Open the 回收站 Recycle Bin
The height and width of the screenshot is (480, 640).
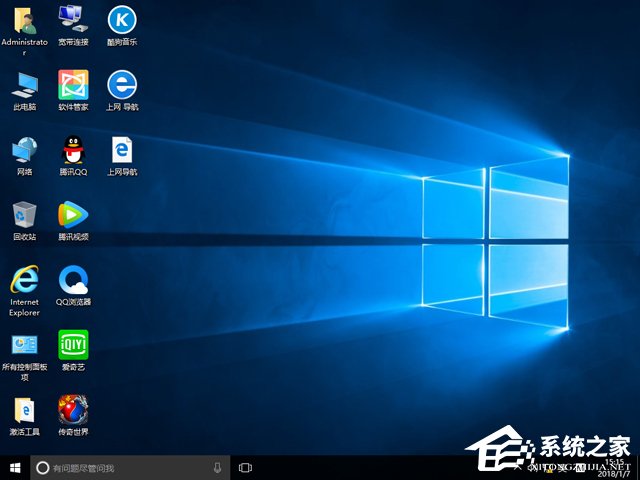(x=24, y=214)
